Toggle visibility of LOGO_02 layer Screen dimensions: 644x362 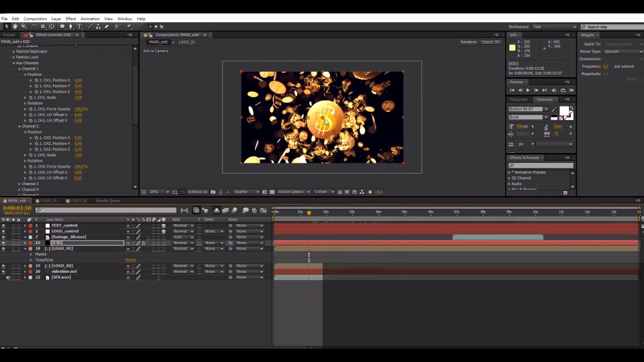(x=3, y=266)
